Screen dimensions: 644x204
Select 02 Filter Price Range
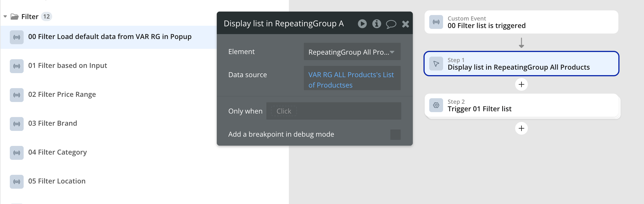tap(62, 94)
